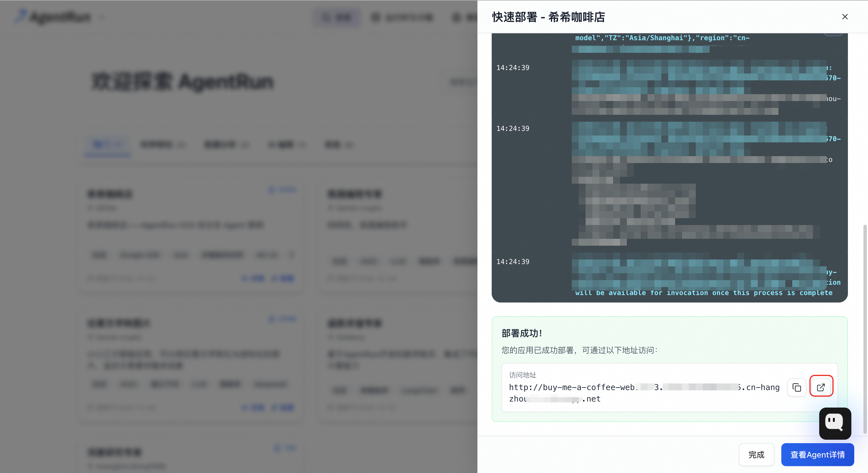Close the 快速部署 drawer panel

(x=844, y=17)
